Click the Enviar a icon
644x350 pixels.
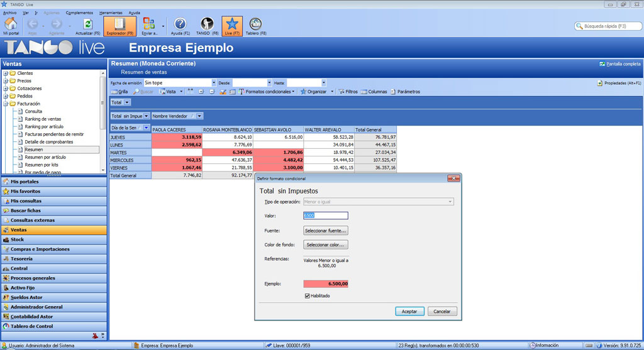[x=148, y=26]
